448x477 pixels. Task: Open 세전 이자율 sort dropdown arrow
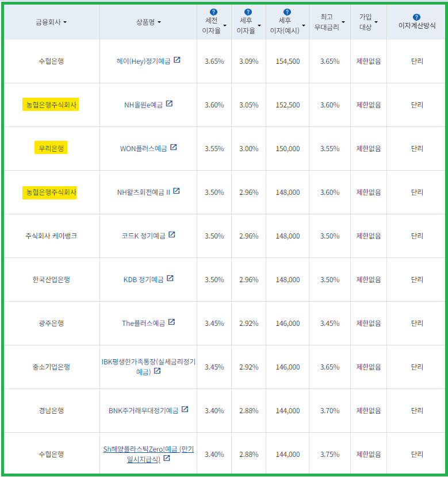225,25
